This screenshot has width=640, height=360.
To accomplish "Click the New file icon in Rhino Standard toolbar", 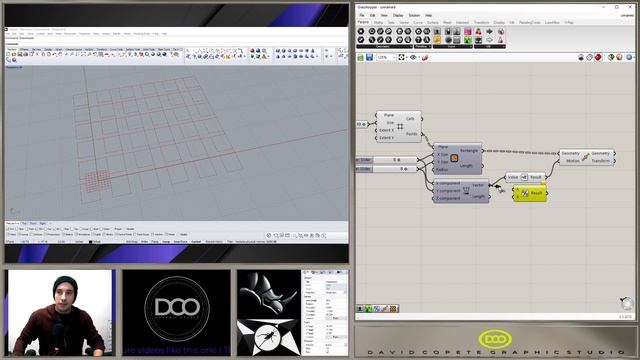I will (x=9, y=54).
